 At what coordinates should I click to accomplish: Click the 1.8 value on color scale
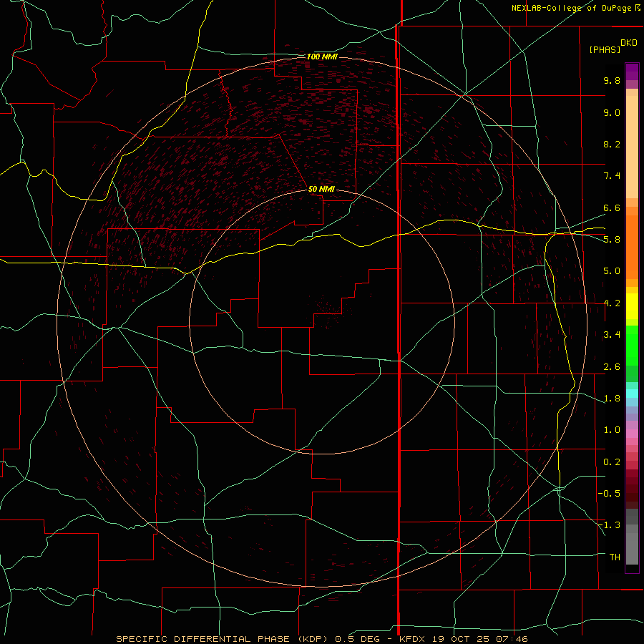coord(612,399)
